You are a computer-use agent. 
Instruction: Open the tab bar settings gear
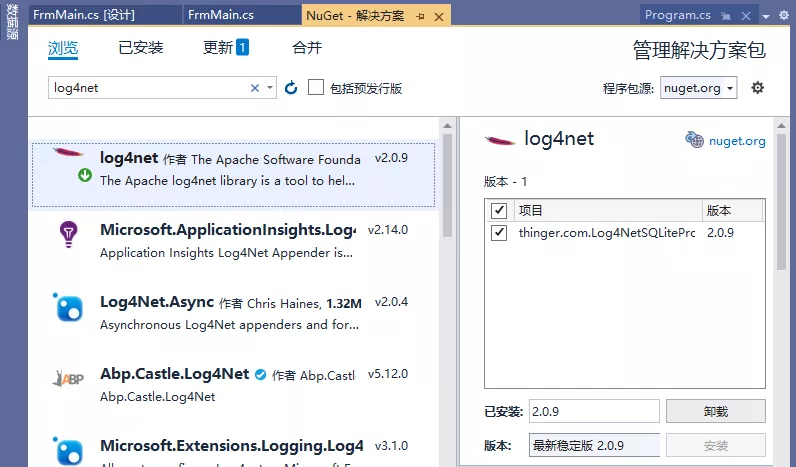tap(782, 15)
